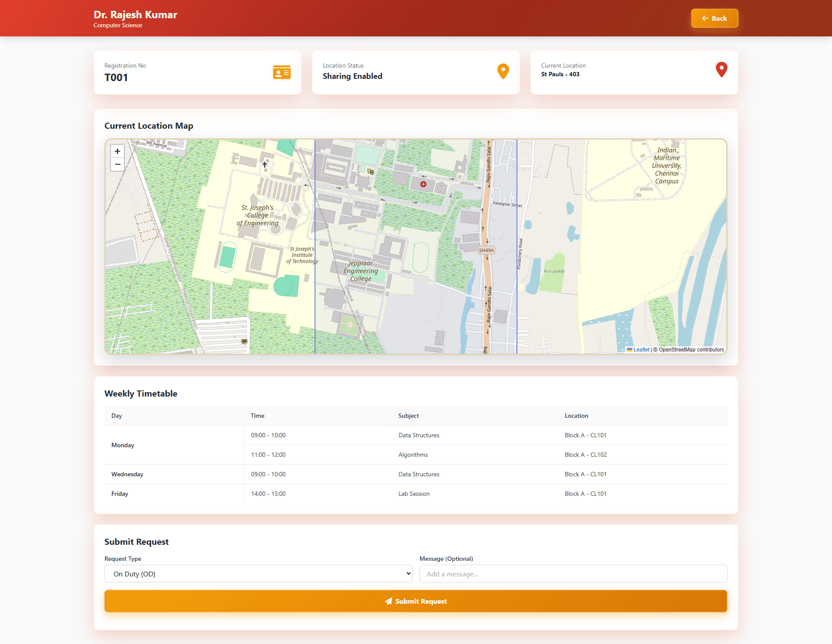Click Jeppiaar Engineering College map label

[x=361, y=271]
